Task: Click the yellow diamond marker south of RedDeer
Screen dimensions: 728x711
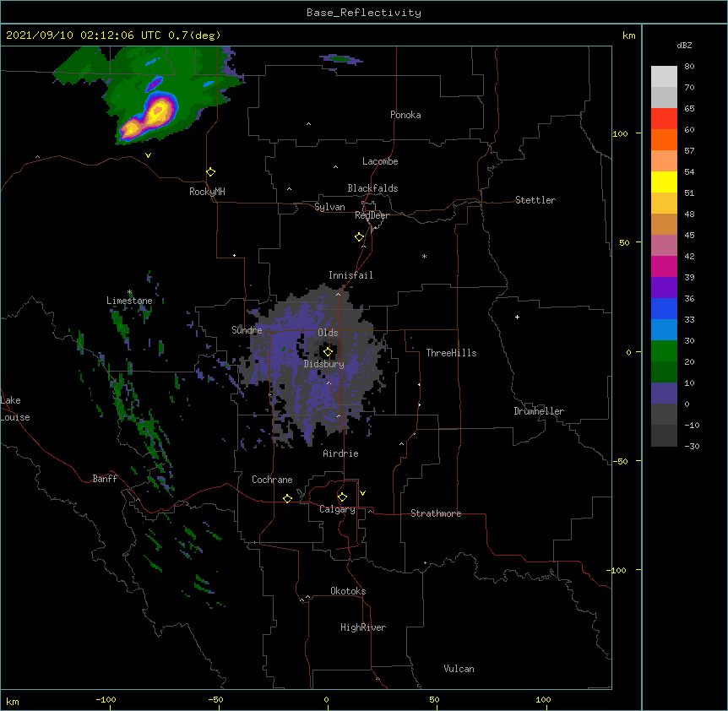Action: pos(360,237)
